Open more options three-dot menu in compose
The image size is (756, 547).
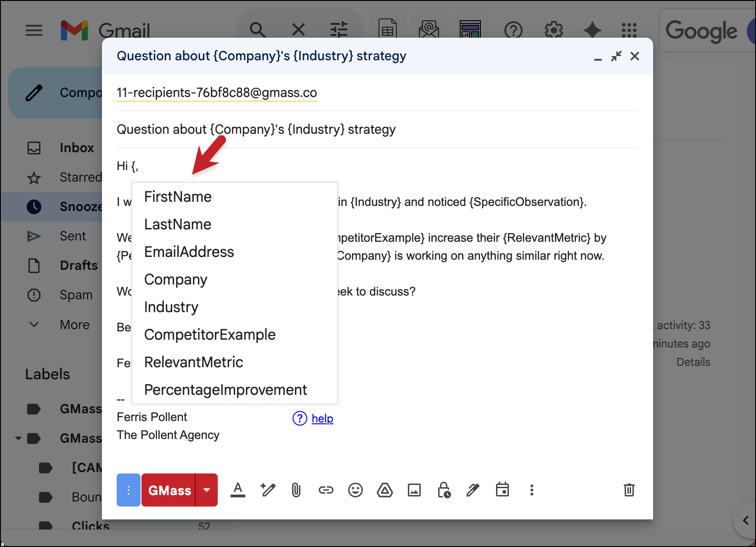pos(532,490)
